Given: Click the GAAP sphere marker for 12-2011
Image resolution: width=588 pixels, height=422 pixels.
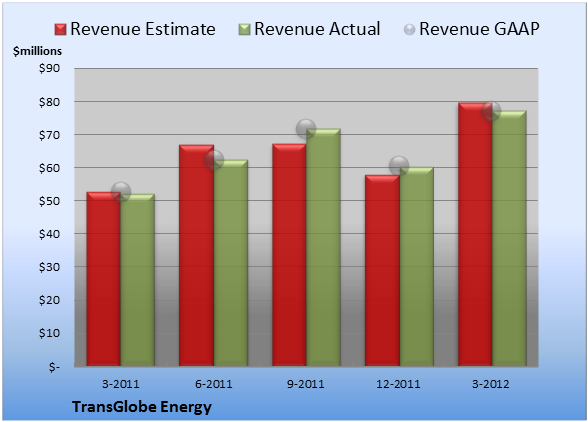Looking at the screenshot, I should point(399,165).
